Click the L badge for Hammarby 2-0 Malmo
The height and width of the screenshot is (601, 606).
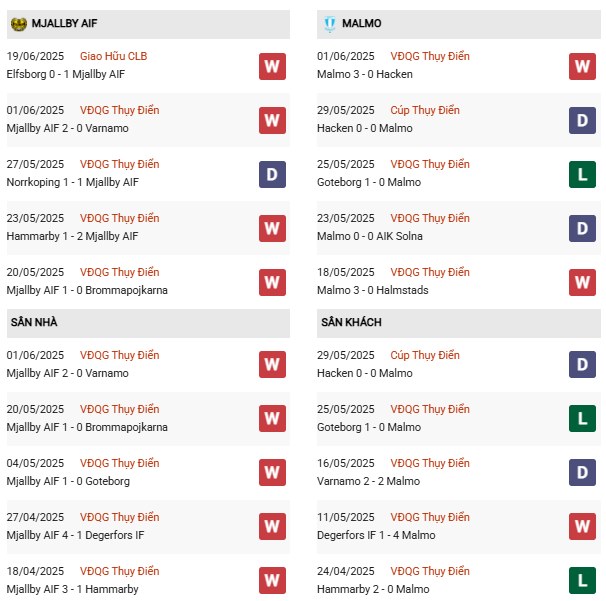(582, 580)
